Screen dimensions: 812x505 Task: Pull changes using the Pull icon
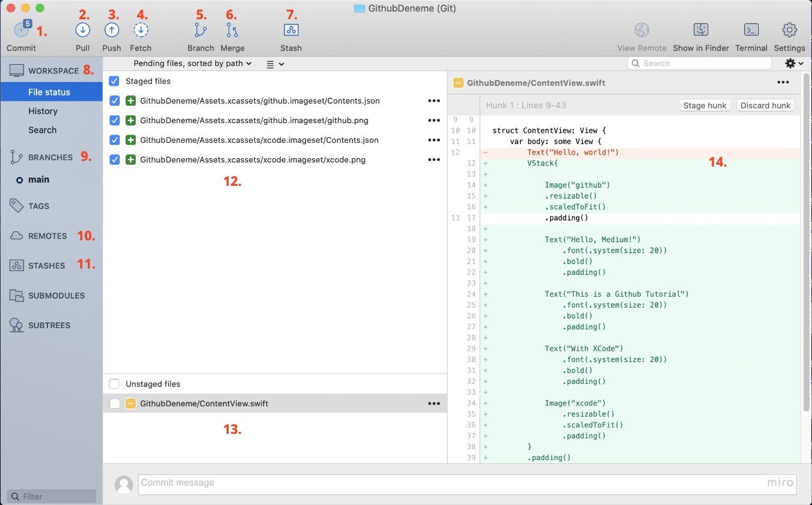coord(83,30)
